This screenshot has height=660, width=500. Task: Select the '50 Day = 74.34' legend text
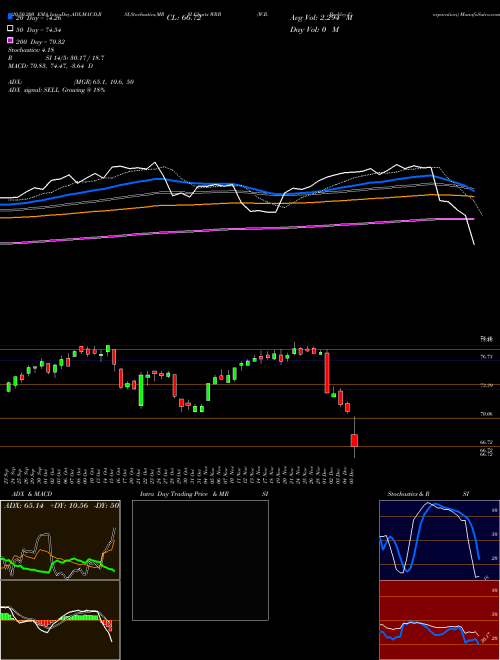pos(40,30)
